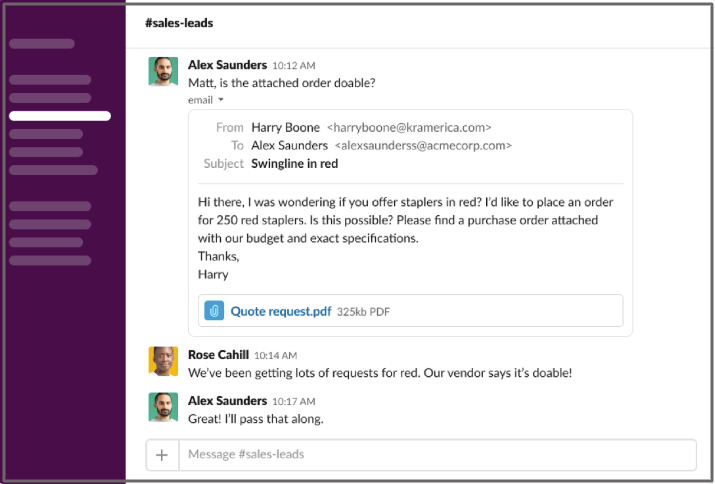Screen dimensions: 715x484
Task: Expand the email dropdown arrow
Action: [x=220, y=100]
